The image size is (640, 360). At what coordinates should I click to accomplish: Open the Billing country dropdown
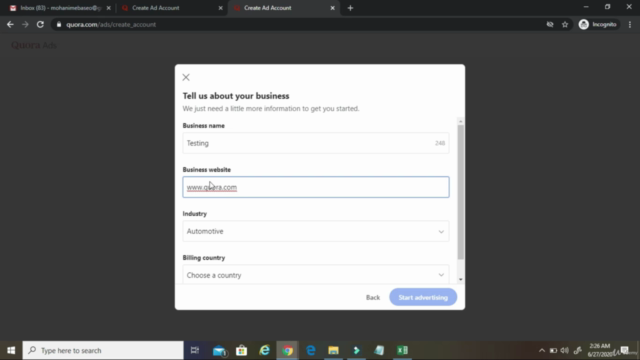316,274
